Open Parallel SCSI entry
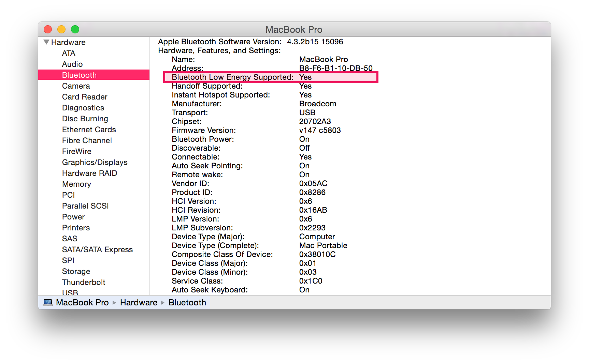 pyautogui.click(x=85, y=206)
